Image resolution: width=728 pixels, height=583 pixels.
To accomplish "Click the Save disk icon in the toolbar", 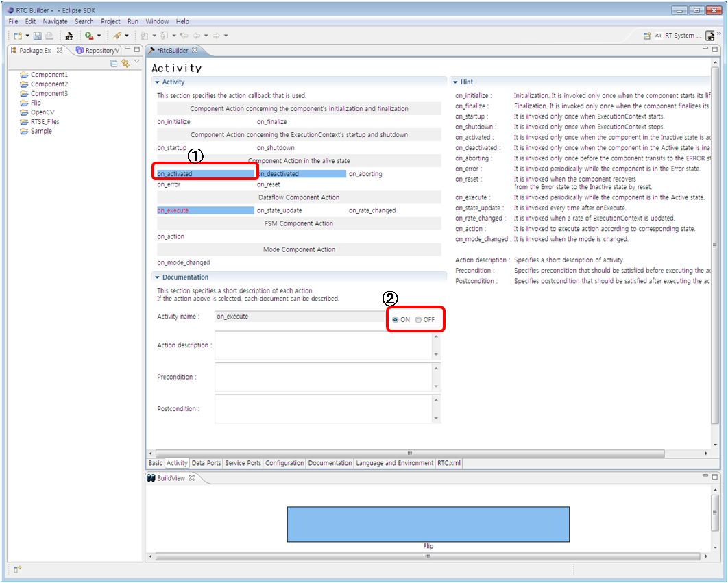I will coord(38,36).
